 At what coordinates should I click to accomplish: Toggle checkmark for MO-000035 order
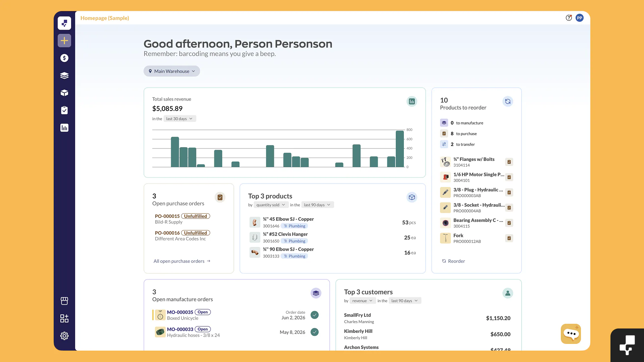[x=315, y=315]
